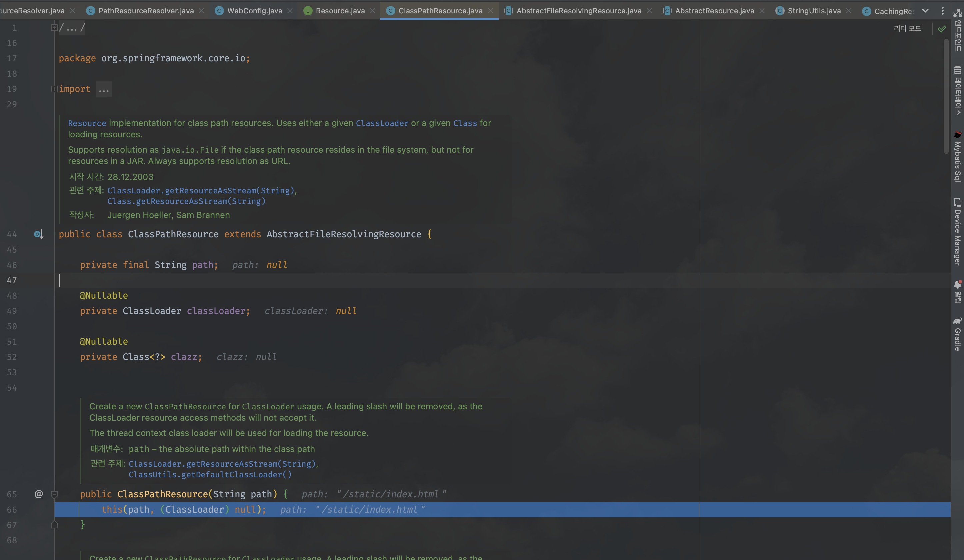964x560 pixels.
Task: Open the Device Manager tool window
Action: 957,231
